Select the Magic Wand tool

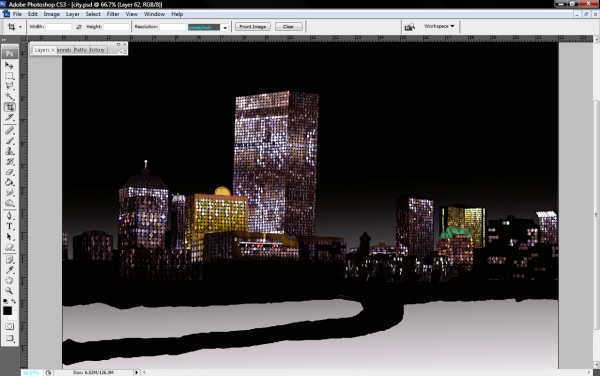pos(9,96)
